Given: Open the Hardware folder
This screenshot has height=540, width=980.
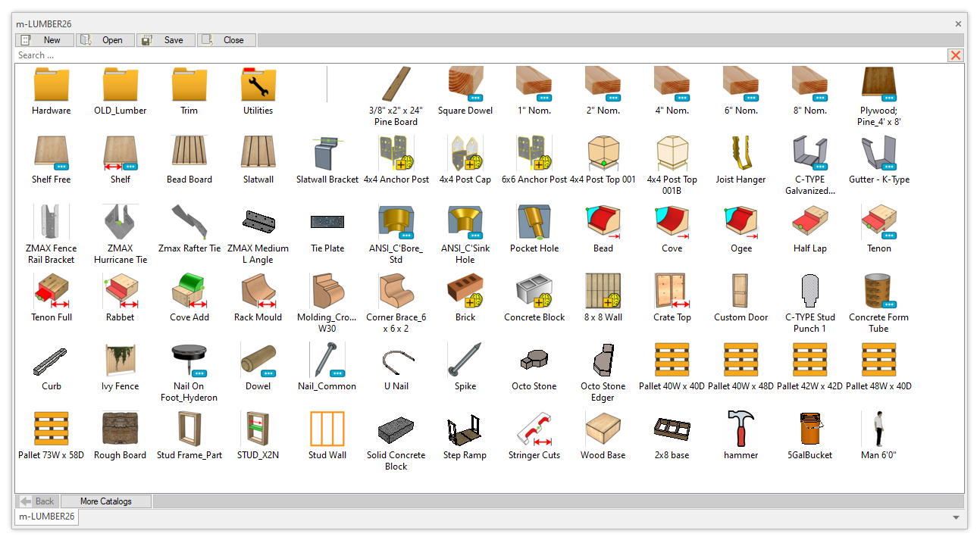Looking at the screenshot, I should (x=52, y=85).
